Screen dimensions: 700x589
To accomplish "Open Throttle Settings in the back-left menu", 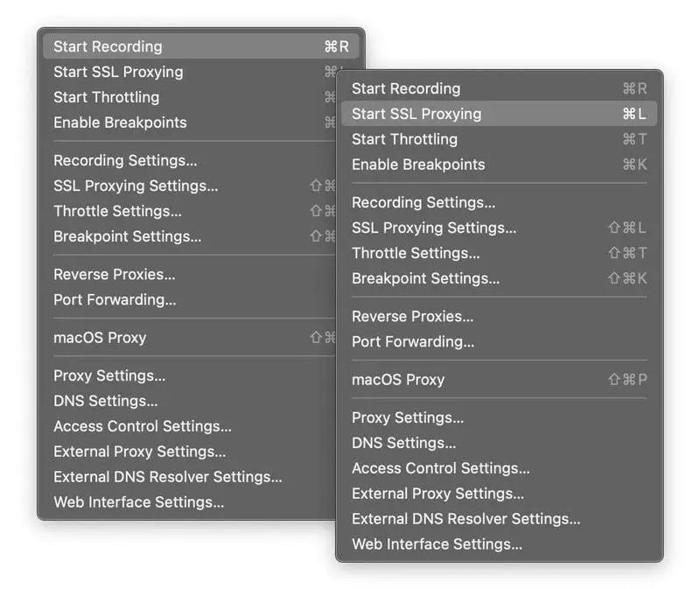I will tap(117, 211).
